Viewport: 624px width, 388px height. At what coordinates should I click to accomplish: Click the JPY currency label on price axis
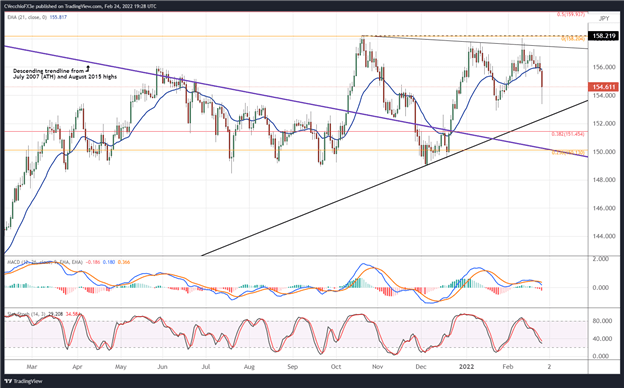click(604, 18)
